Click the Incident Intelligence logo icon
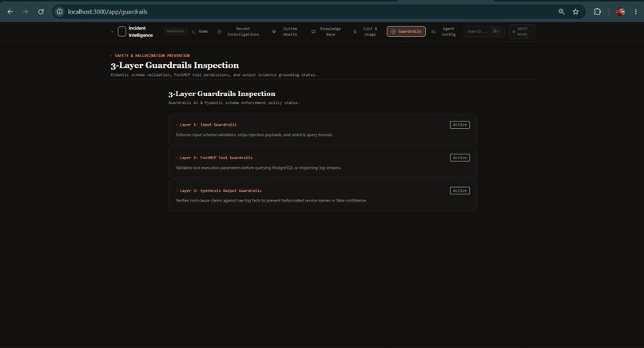 click(x=122, y=32)
